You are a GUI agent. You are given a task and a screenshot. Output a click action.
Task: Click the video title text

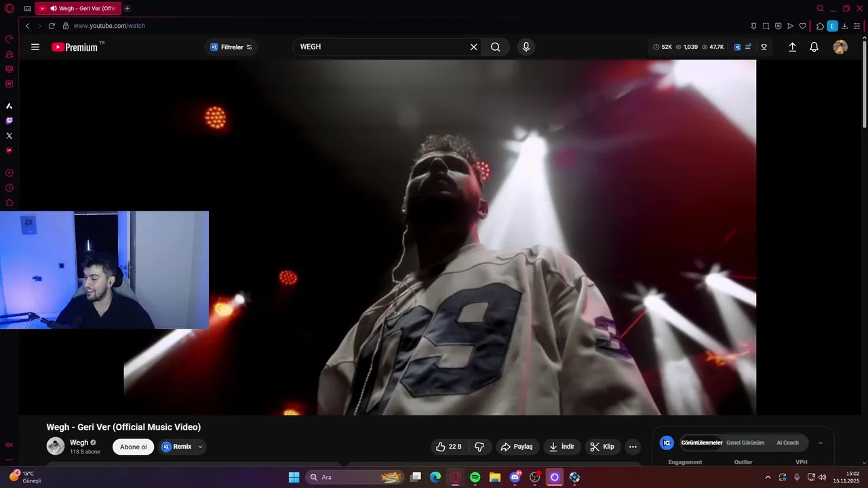click(123, 427)
